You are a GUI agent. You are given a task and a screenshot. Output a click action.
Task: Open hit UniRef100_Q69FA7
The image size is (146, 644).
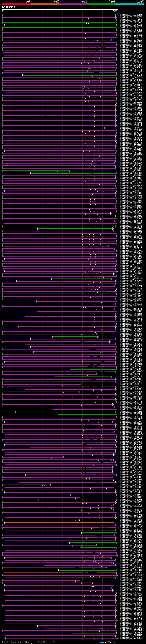coord(131,50)
